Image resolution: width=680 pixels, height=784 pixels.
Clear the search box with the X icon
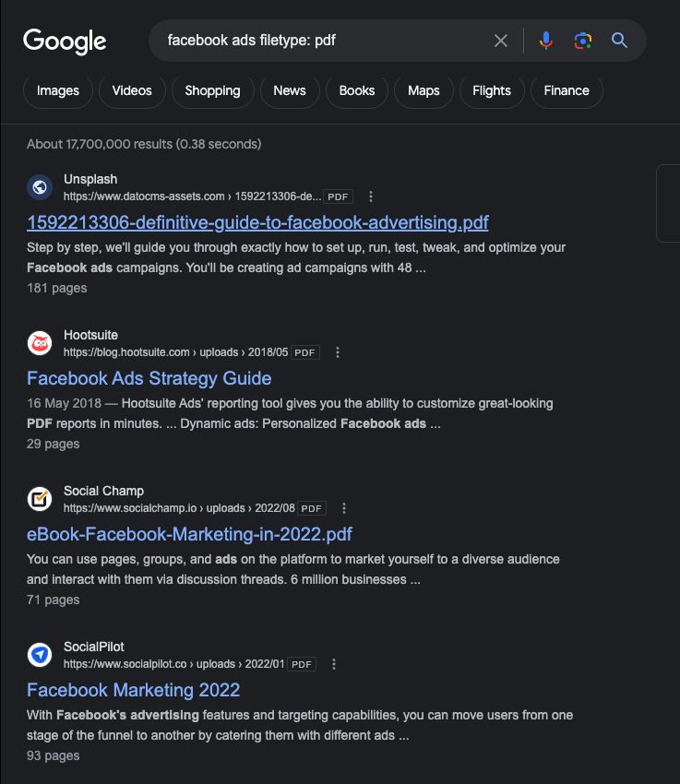click(x=501, y=41)
